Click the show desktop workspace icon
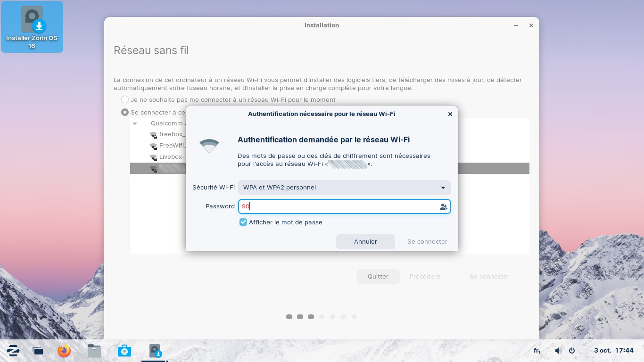This screenshot has width=644, height=362. click(x=38, y=351)
